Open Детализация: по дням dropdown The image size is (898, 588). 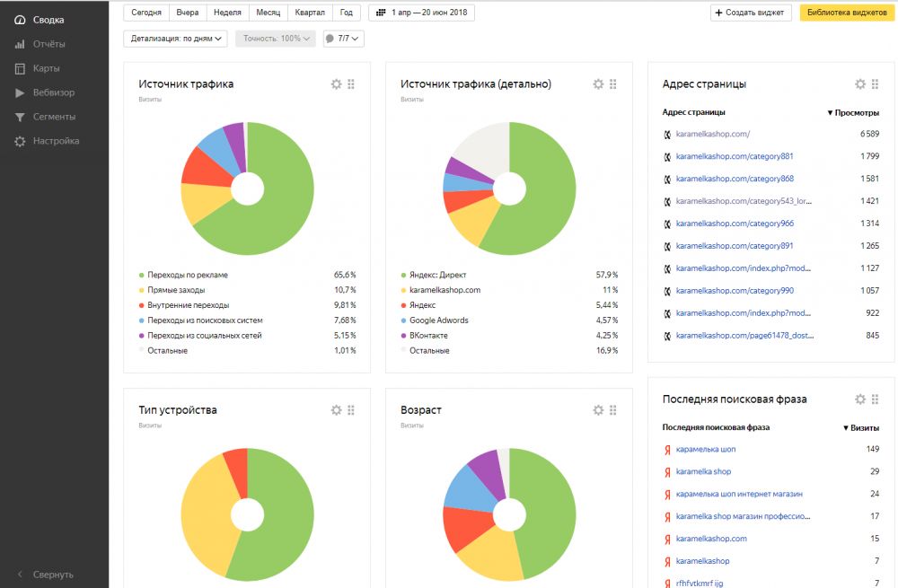coord(175,39)
